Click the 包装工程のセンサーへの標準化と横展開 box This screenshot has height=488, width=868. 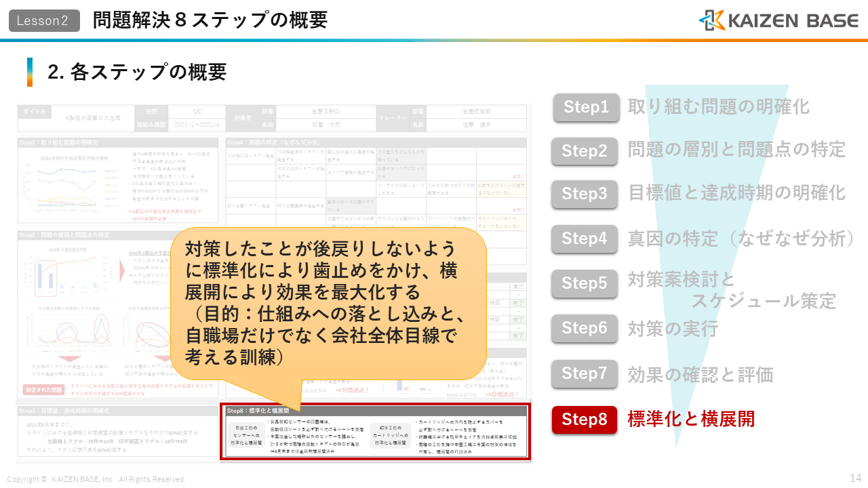click(248, 435)
